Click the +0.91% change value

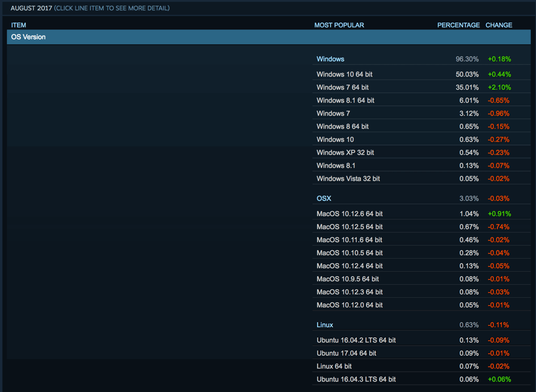(x=499, y=214)
